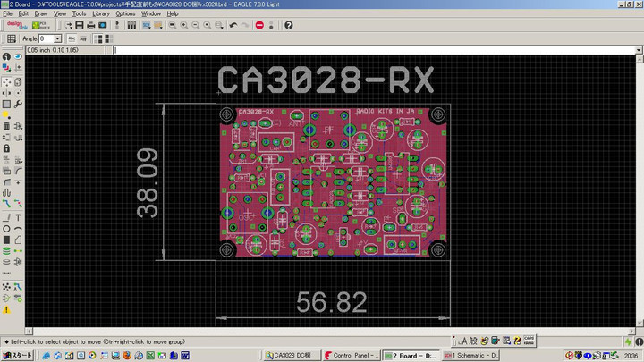Click the Undo arrow icon
Viewport: 644px width, 362px height.
[233, 25]
